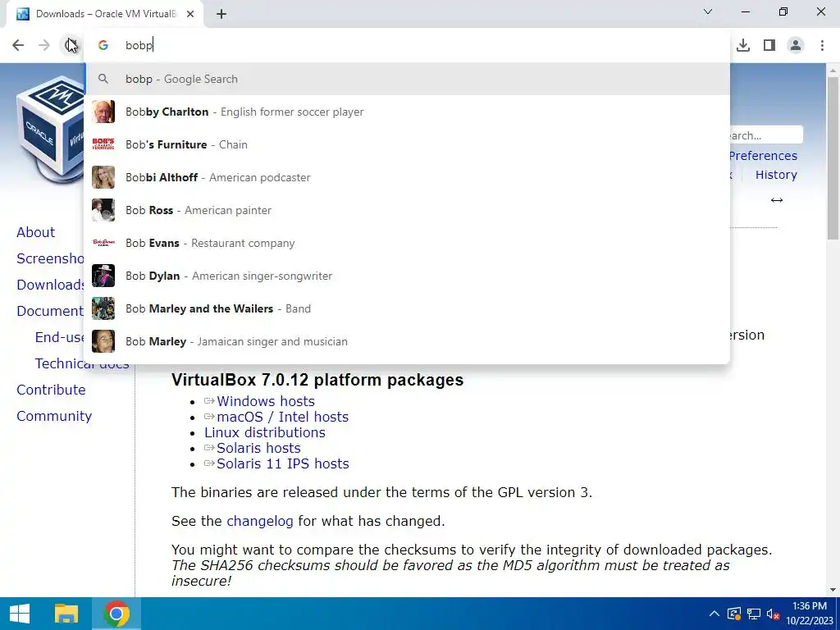Click the VirtualBox cube logo
840x630 pixels.
pos(50,129)
